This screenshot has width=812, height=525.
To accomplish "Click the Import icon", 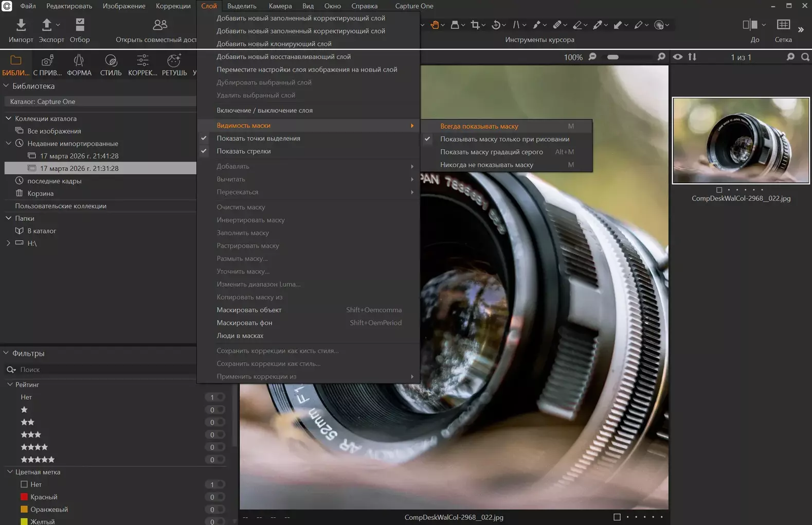I will click(x=21, y=25).
